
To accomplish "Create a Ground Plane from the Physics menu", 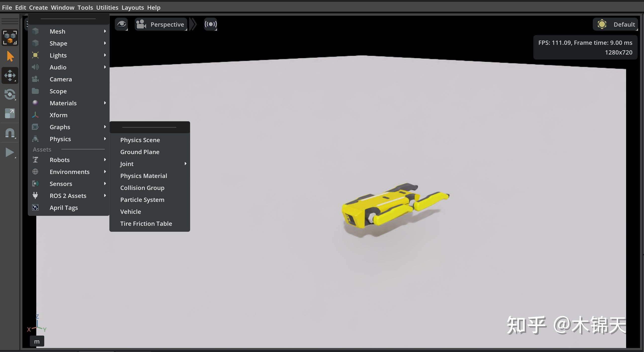I will coord(140,152).
